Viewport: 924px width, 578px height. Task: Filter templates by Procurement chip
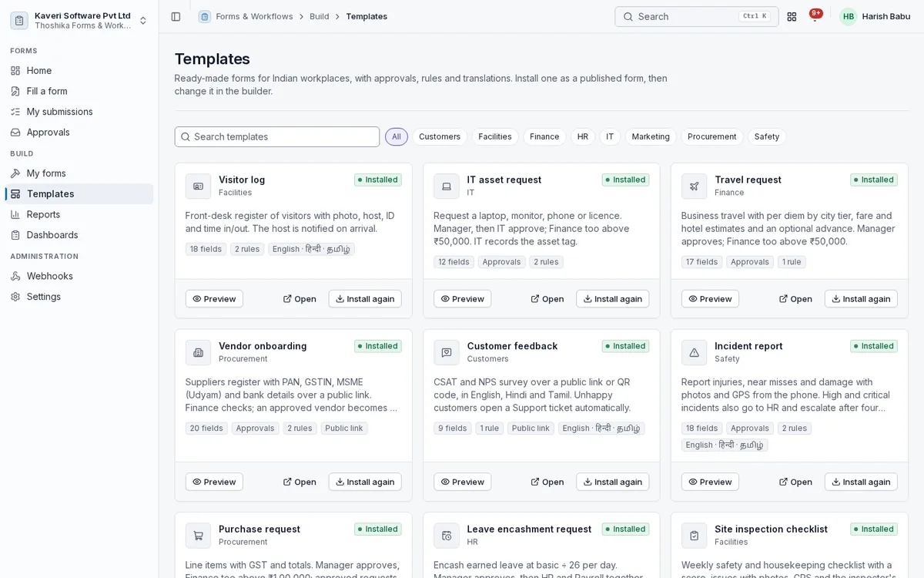coord(712,136)
